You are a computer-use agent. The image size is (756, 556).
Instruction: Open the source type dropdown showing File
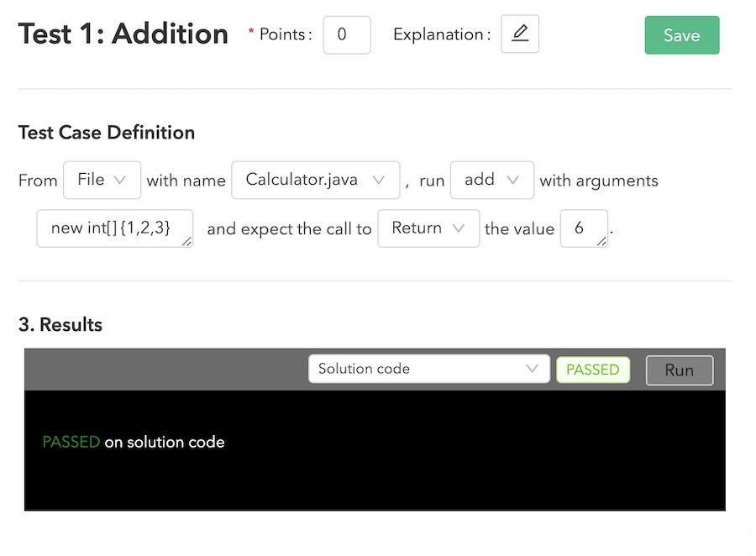pyautogui.click(x=102, y=180)
